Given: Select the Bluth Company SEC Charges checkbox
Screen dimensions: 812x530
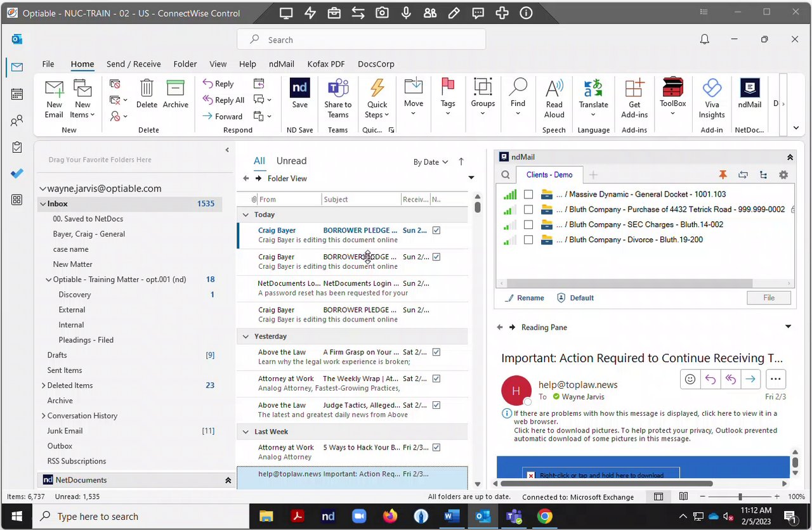Looking at the screenshot, I should coord(528,225).
